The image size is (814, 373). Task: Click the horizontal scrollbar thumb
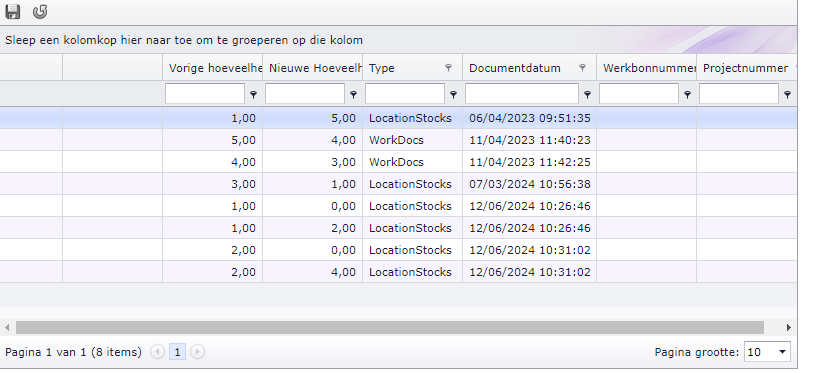click(390, 327)
